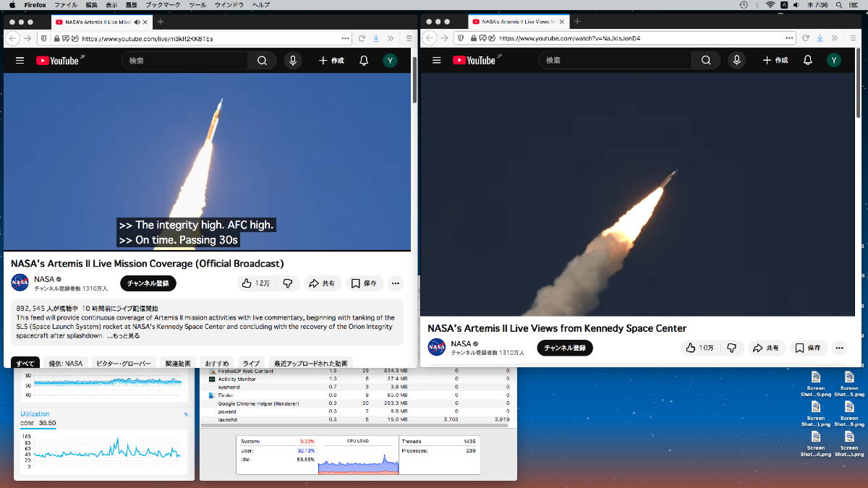Click search magnifier button in left window
The width and height of the screenshot is (868, 488).
tap(262, 61)
